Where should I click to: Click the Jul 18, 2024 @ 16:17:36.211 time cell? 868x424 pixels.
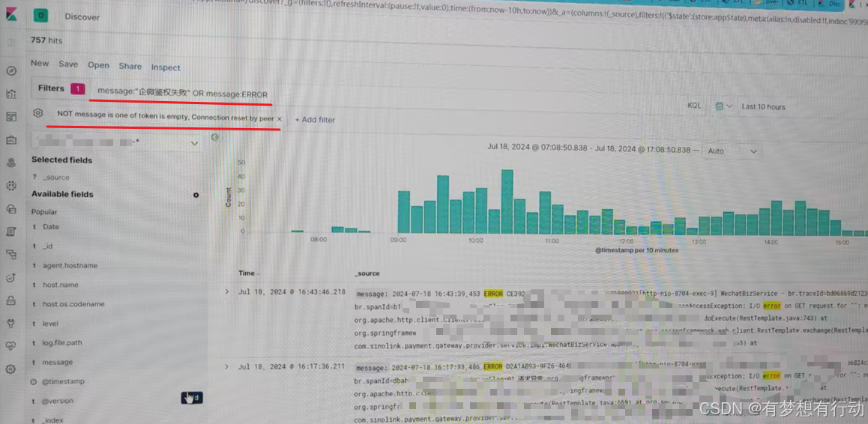click(291, 366)
